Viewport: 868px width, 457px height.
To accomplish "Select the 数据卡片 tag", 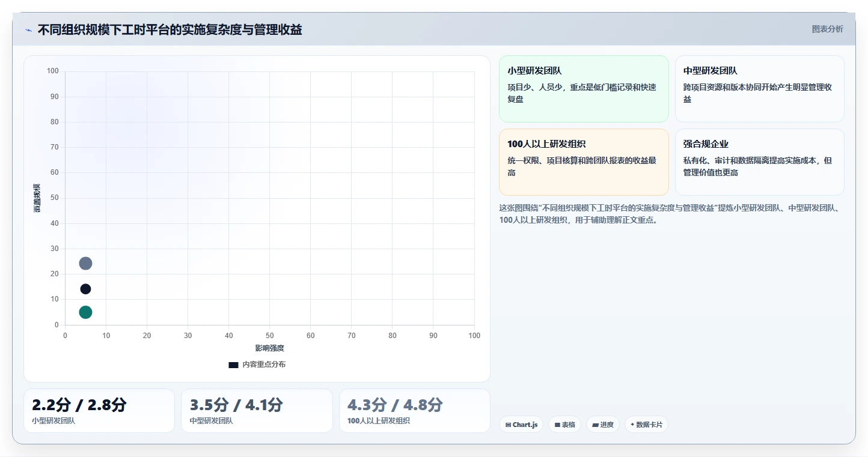I will click(x=646, y=425).
